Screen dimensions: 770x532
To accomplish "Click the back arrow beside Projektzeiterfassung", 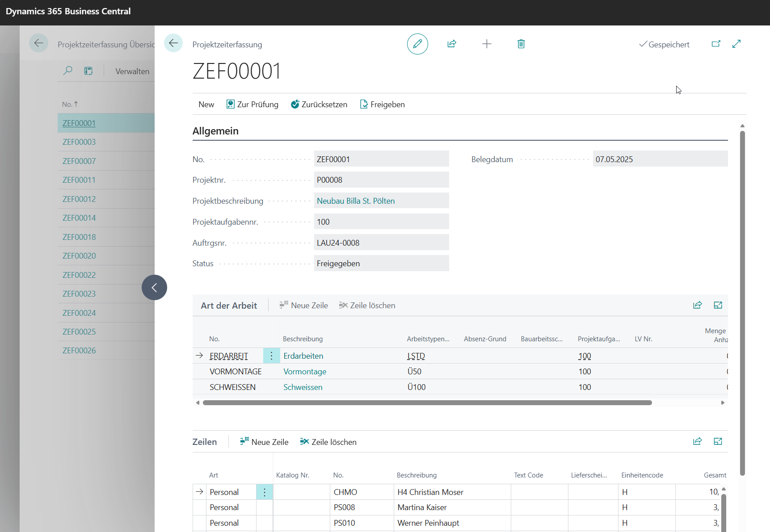I will tap(173, 43).
